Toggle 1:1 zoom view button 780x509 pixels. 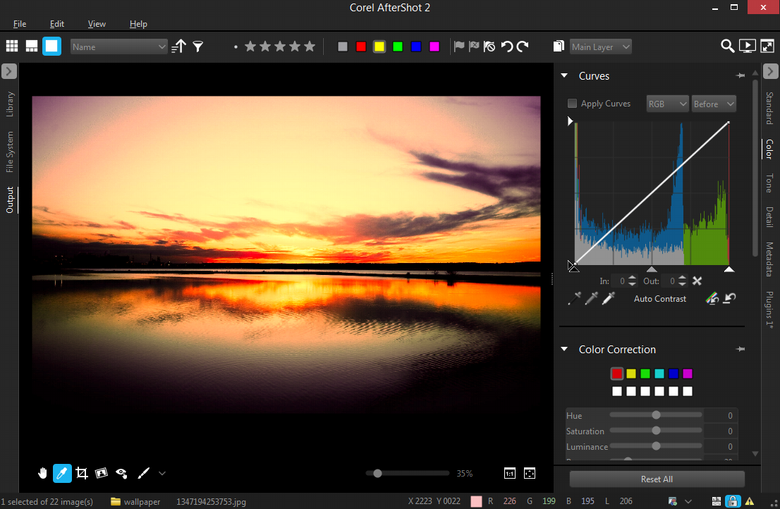[x=509, y=473]
